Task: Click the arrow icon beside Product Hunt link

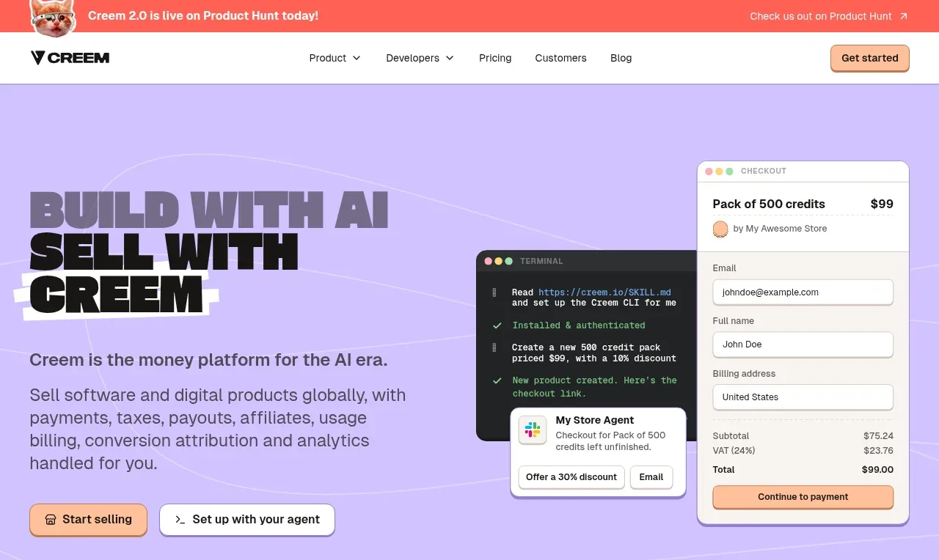Action: (903, 16)
